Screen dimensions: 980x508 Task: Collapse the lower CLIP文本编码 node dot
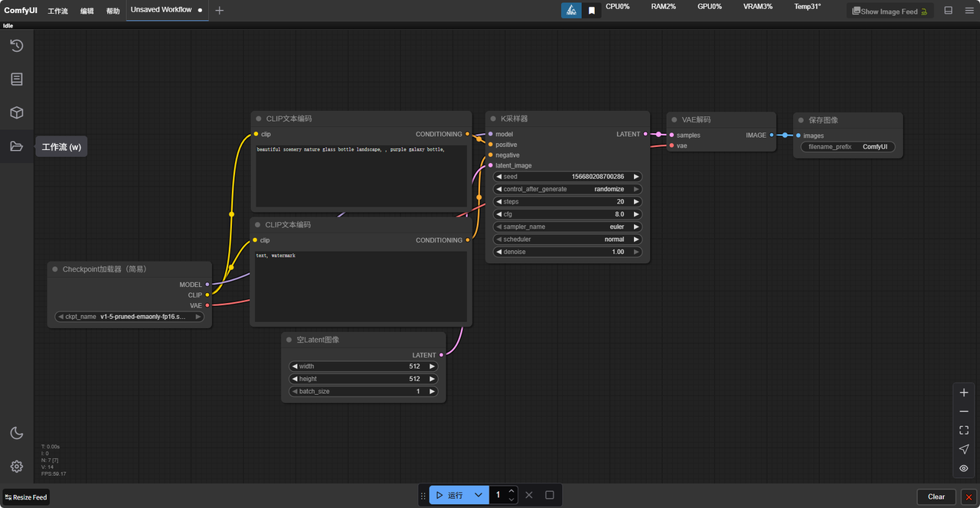259,225
